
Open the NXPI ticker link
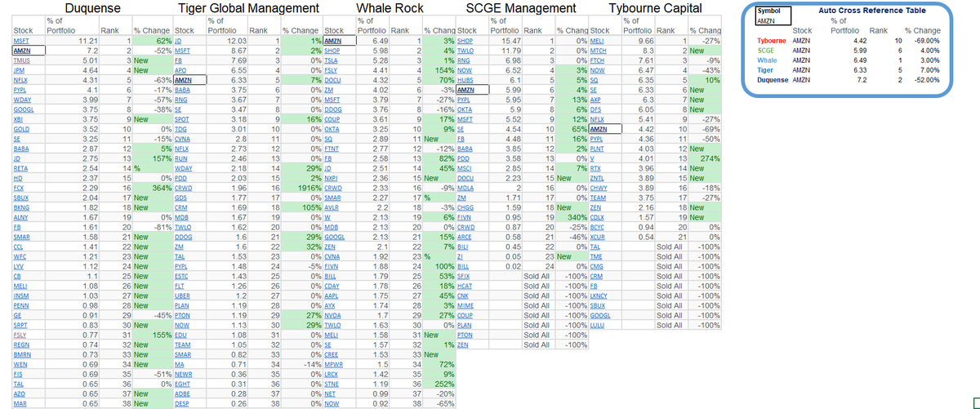(331, 178)
